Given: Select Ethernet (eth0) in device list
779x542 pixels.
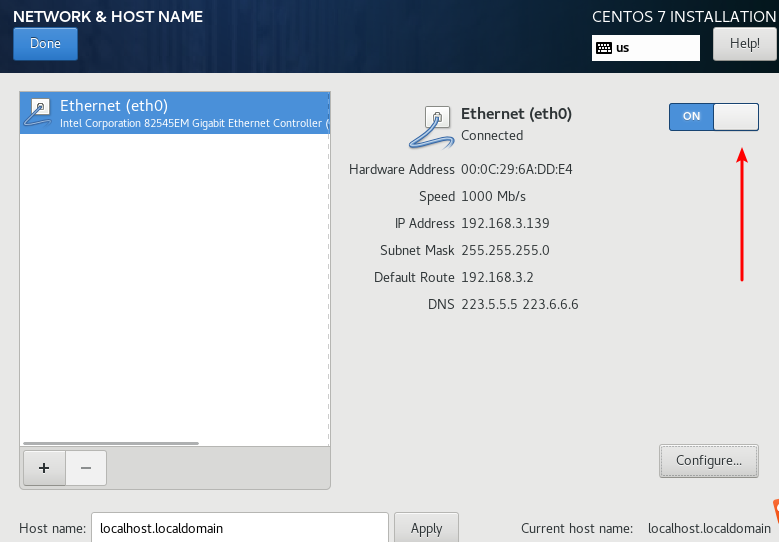Looking at the screenshot, I should point(174,113).
